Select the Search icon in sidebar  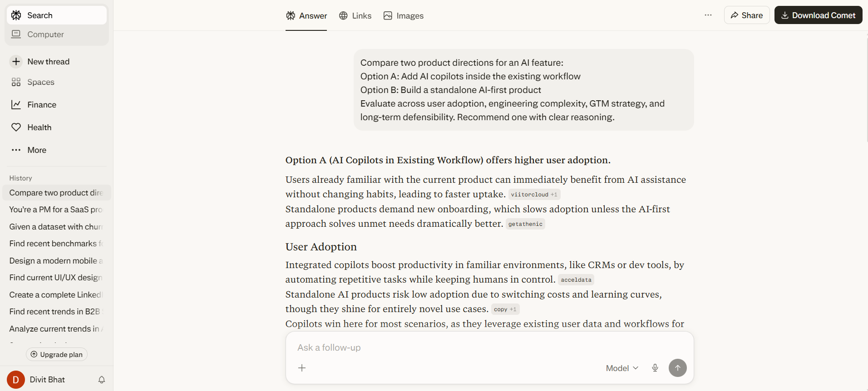tap(16, 15)
